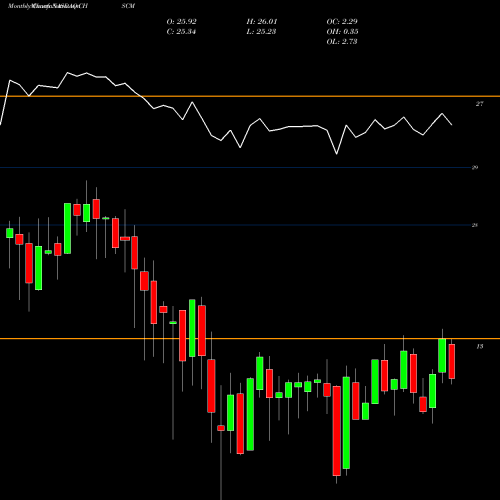Click the "OC: 2.29" reading
Screen dimensions: 500x500
(342, 22)
